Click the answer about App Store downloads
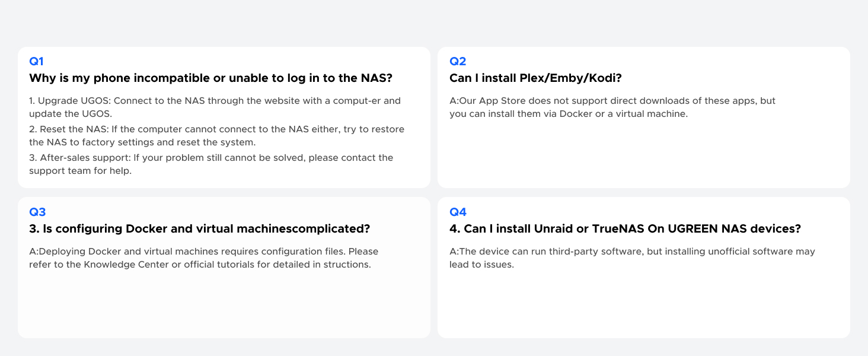868x356 pixels. coord(612,107)
